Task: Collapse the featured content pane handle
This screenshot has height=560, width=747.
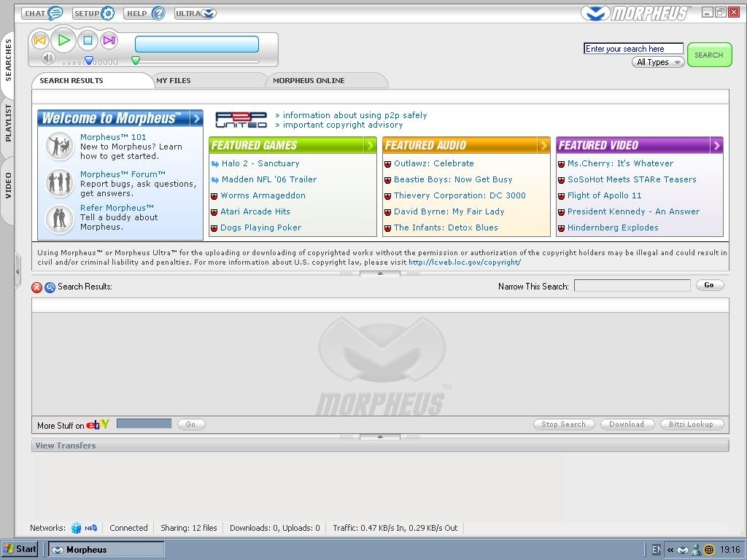Action: pyautogui.click(x=379, y=274)
